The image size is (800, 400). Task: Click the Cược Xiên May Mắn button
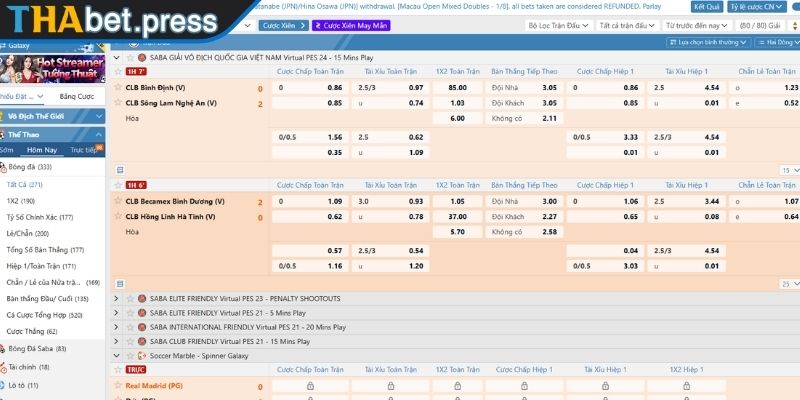pos(347,24)
